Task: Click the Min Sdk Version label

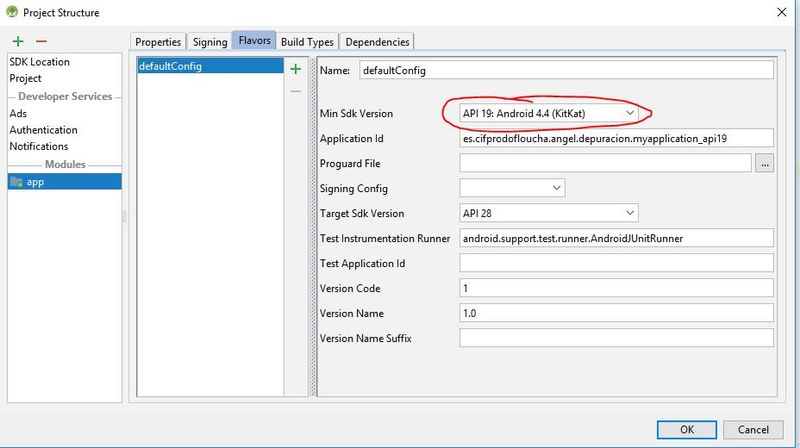Action: [356, 113]
